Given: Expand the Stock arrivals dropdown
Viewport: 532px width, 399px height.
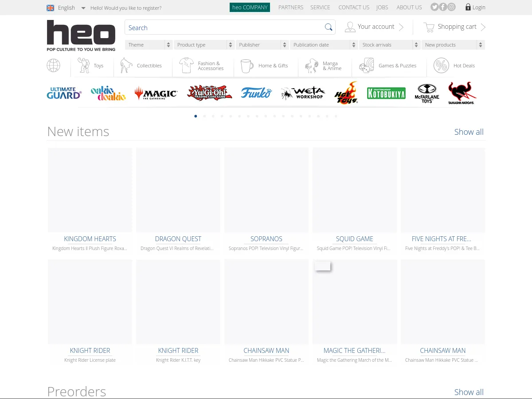Looking at the screenshot, I should [389, 44].
